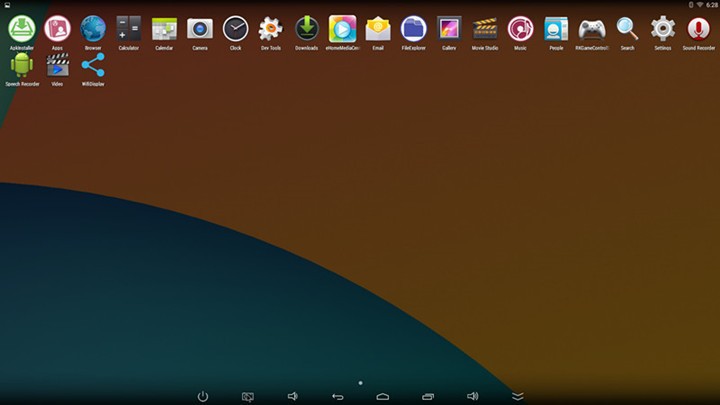This screenshot has width=720, height=405.
Task: Go back using the back arrow
Action: [x=337, y=396]
